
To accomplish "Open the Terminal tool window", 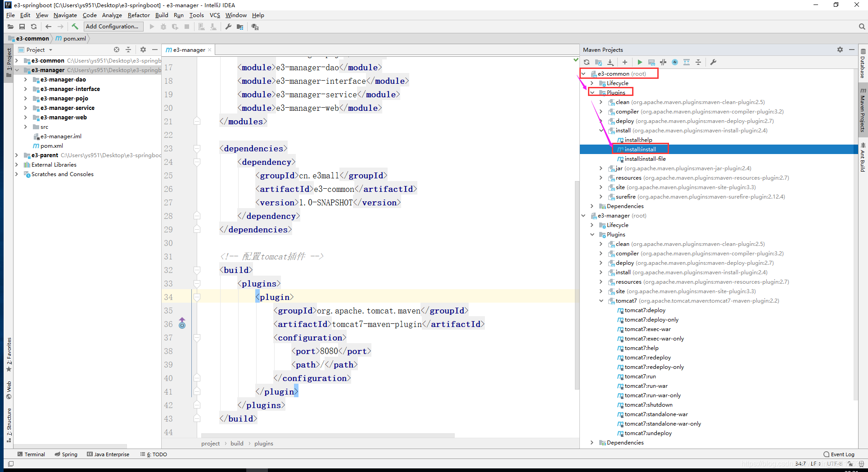I will coord(31,454).
